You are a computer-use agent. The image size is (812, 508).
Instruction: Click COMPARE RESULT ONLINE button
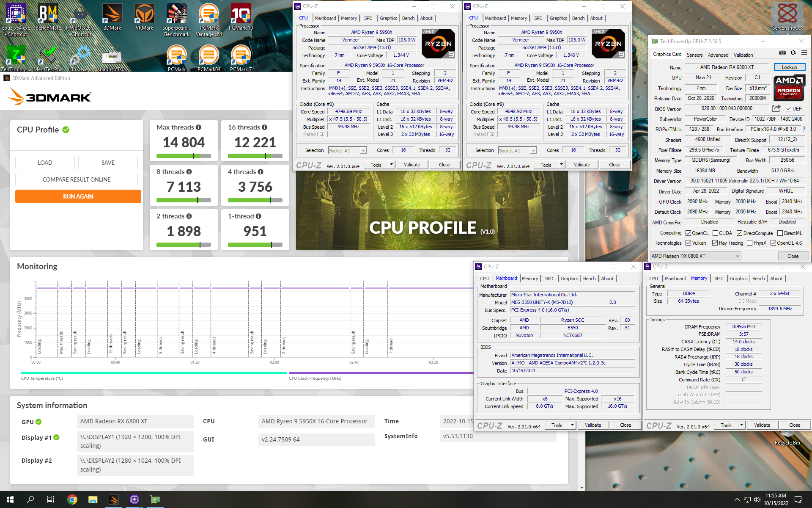77,179
